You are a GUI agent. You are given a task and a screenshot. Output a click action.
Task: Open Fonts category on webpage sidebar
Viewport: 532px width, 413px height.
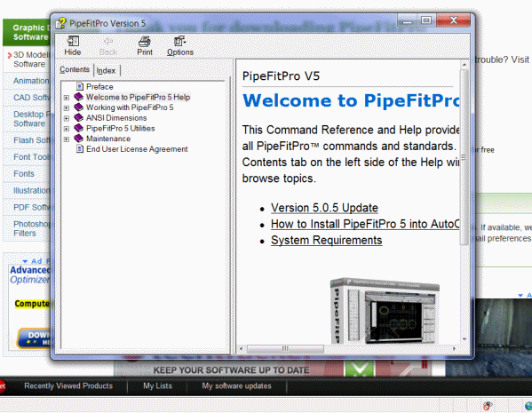pyautogui.click(x=24, y=174)
